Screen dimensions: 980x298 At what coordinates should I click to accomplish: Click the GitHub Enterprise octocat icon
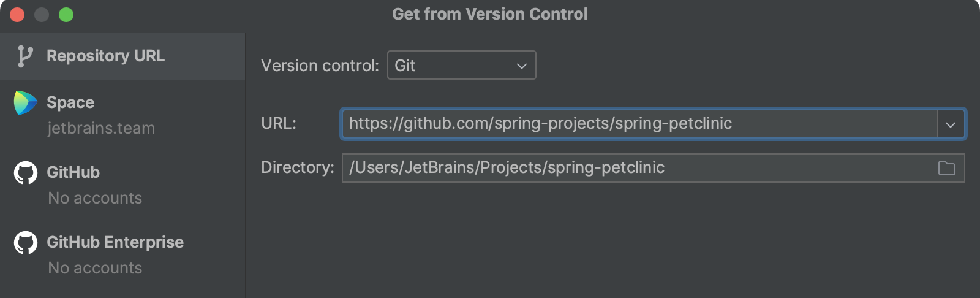click(x=26, y=243)
